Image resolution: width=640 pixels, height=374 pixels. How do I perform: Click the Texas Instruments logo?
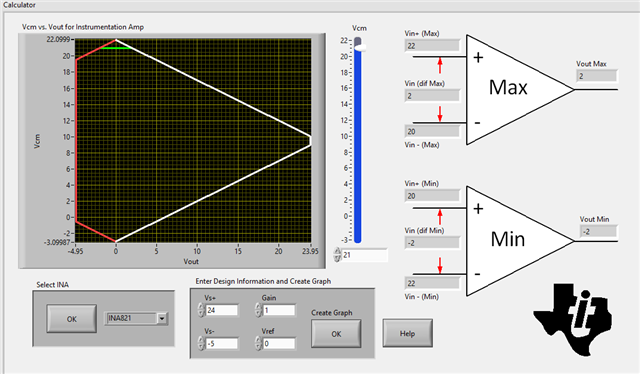pyautogui.click(x=573, y=319)
